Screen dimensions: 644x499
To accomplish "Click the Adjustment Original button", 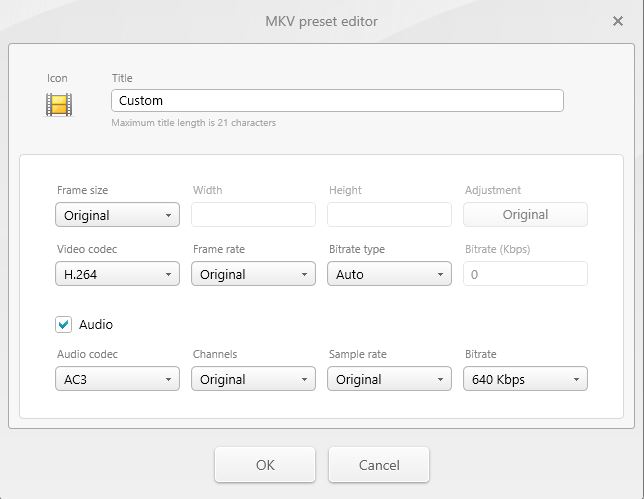I will [x=525, y=214].
